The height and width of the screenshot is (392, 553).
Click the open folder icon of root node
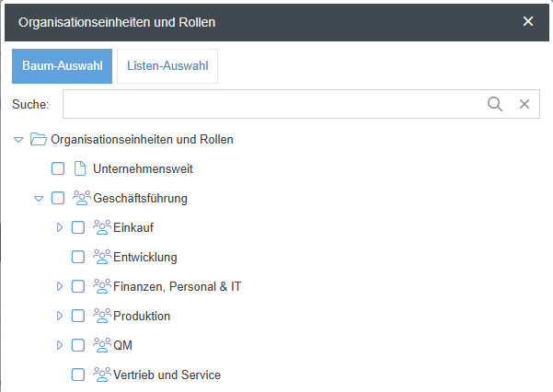pos(38,140)
